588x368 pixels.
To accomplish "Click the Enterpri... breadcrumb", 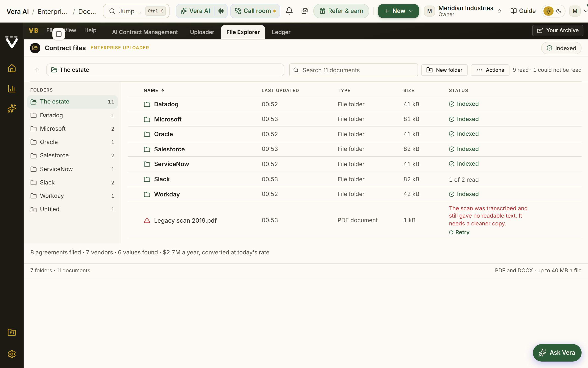I will [x=52, y=11].
